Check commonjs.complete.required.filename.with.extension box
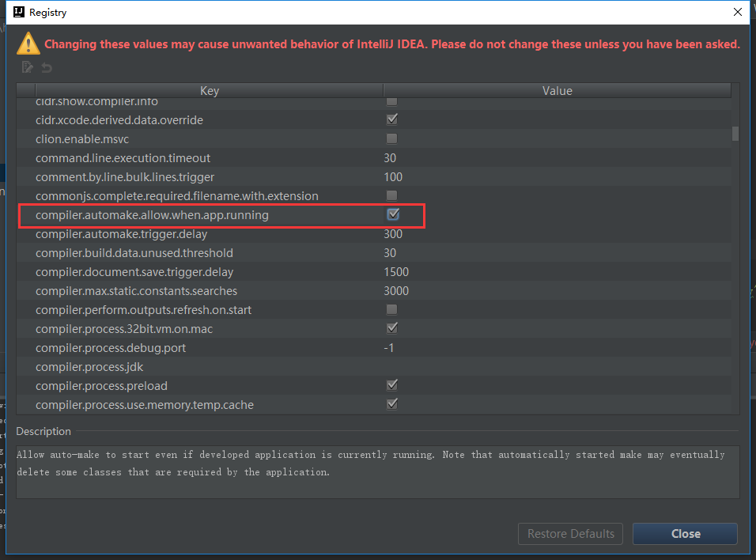This screenshot has height=560, width=756. (x=391, y=195)
